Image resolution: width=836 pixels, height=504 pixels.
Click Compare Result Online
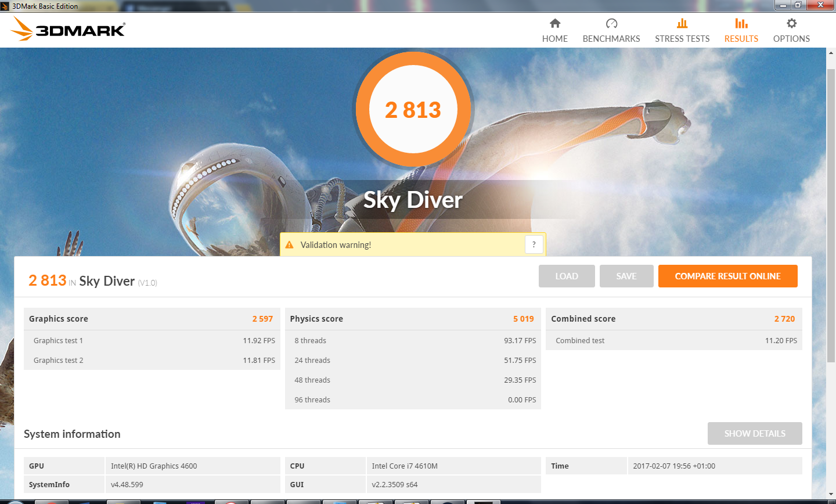coord(727,276)
